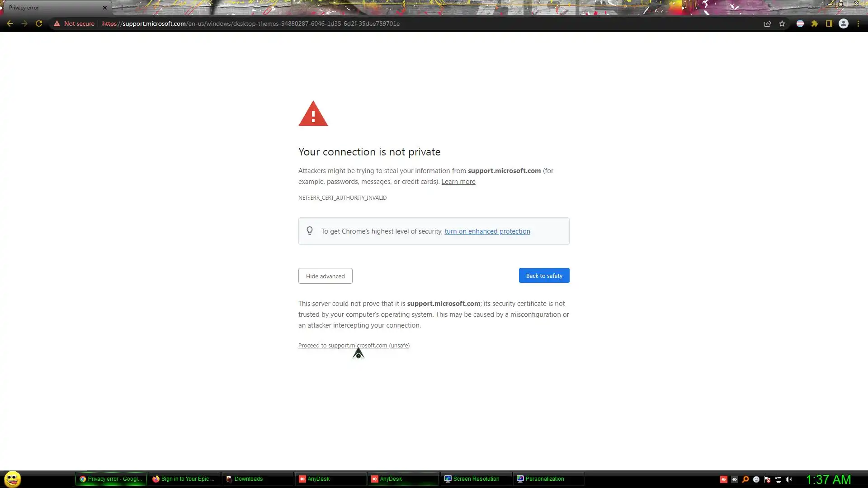Screen dimensions: 868x488
Task: Click the volume speaker tray icon
Action: click(789, 479)
